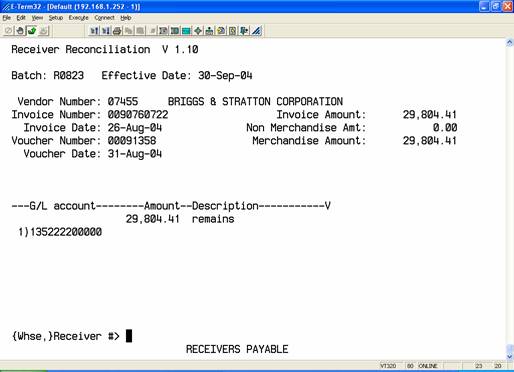
Task: Click the network tree toolbar icon
Action: click(x=209, y=31)
